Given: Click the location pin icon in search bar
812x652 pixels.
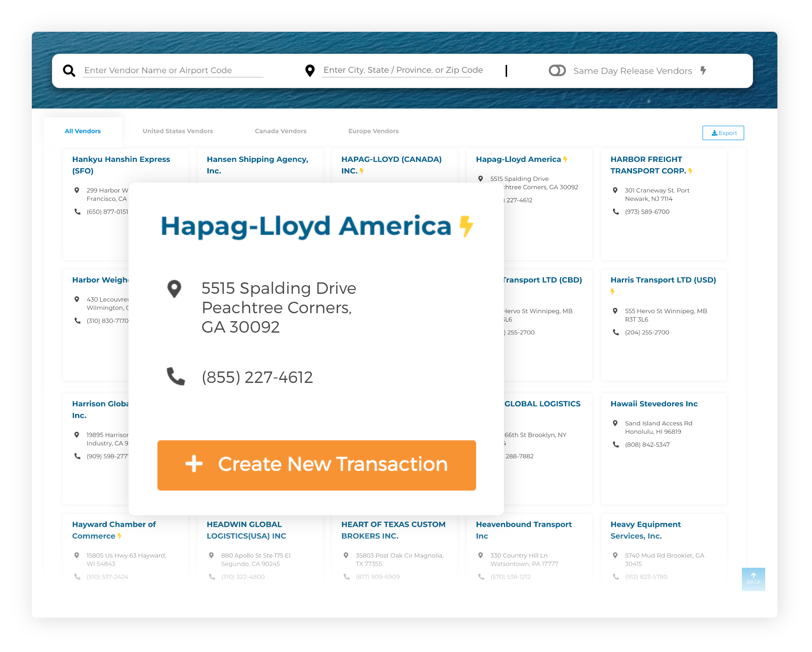Looking at the screenshot, I should 310,70.
